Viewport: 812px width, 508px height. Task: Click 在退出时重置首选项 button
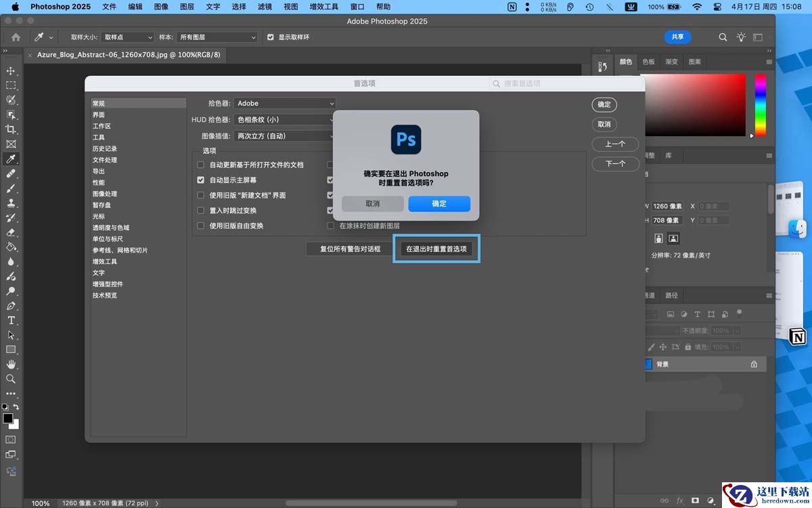tap(436, 249)
